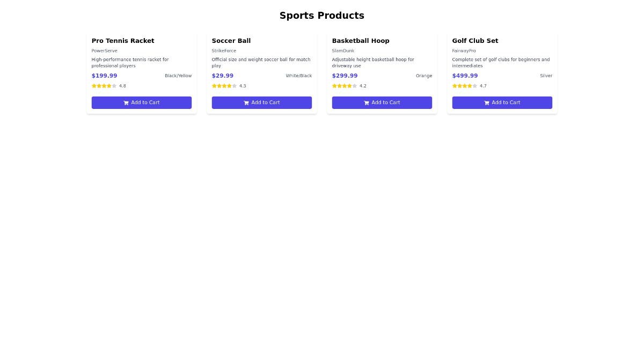Click the Sports Products page heading
The image size is (644, 338).
click(x=322, y=16)
